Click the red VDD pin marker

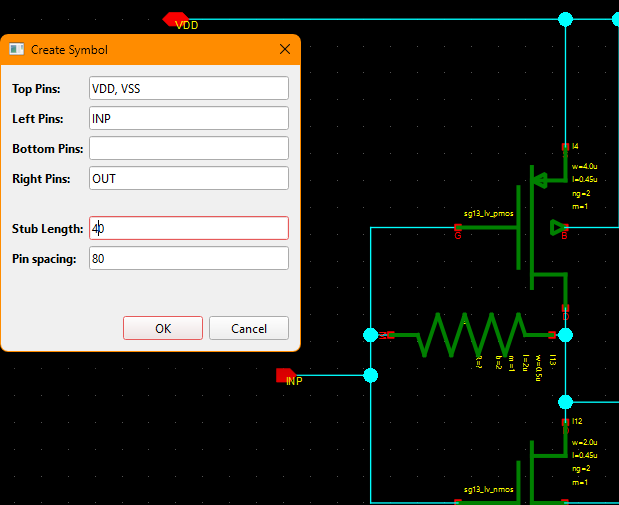tap(175, 19)
